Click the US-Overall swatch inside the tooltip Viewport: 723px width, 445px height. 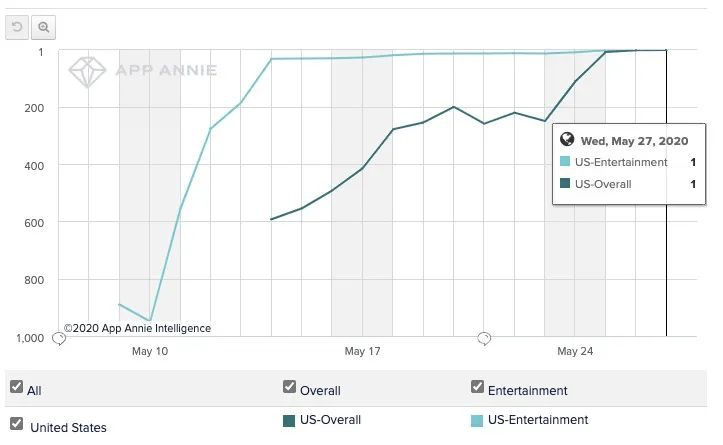point(565,183)
